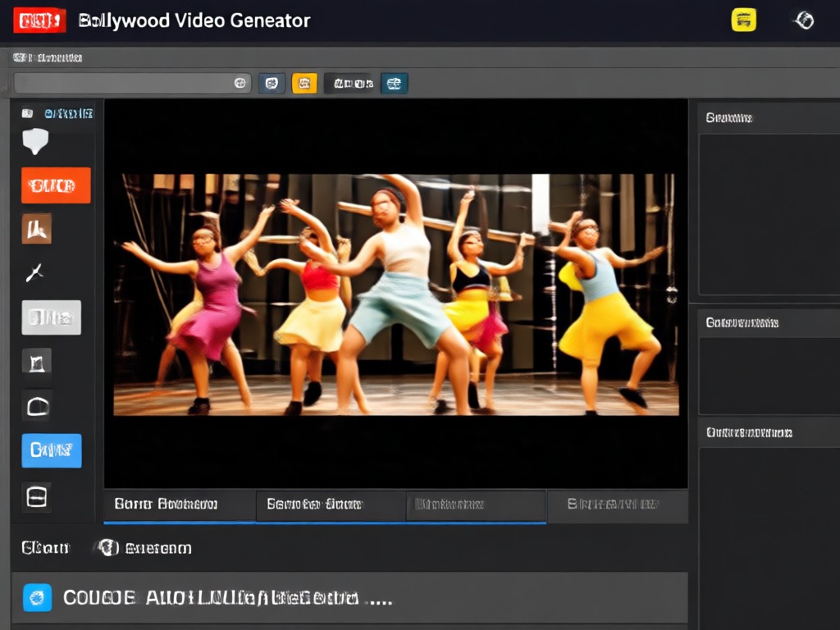The width and height of the screenshot is (840, 630).
Task: Click the rounded shape icon in sidebar
Action: point(38,407)
